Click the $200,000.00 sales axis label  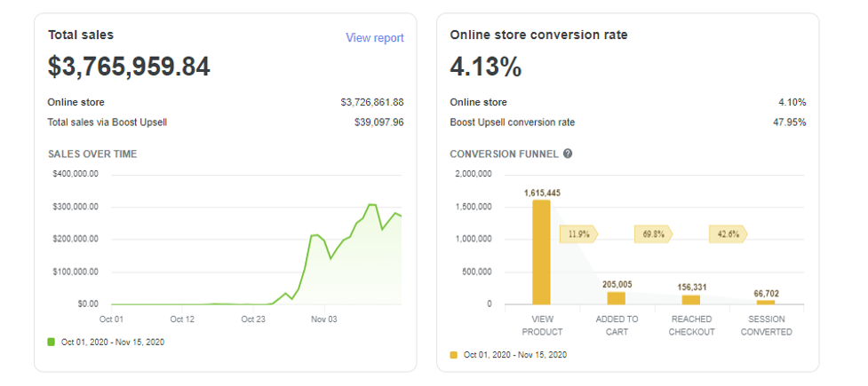76,239
